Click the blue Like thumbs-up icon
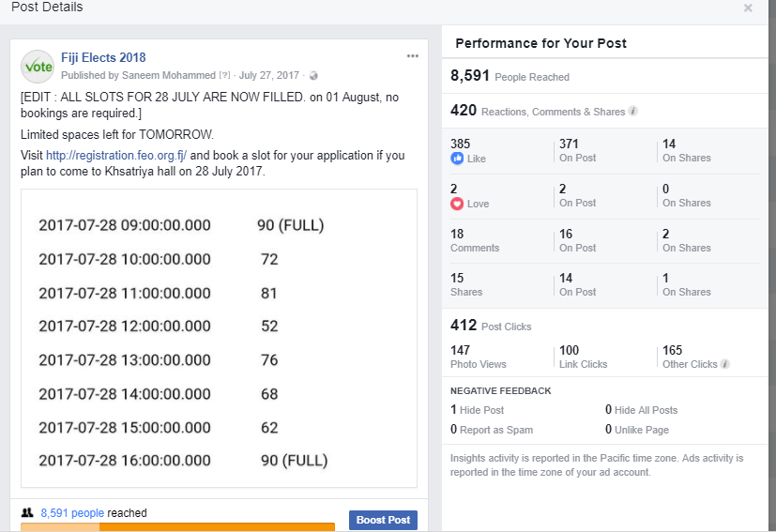 457,159
